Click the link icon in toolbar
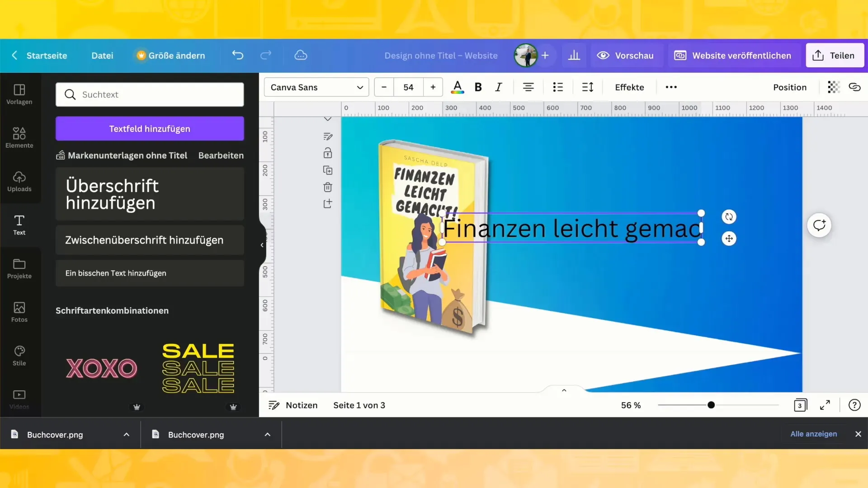Screen dimensions: 868x488 (854, 87)
